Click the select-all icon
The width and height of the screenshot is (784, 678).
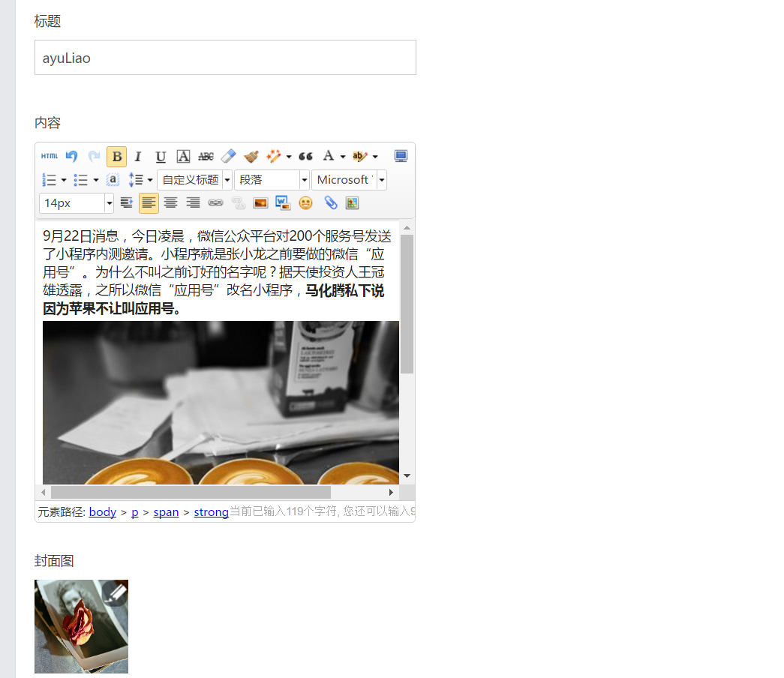point(113,180)
